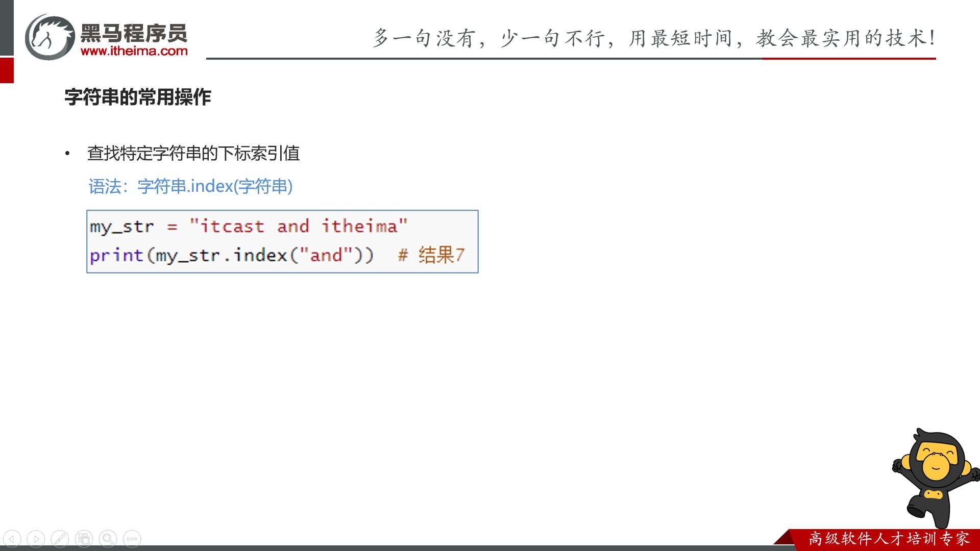Open the pen and laser pointer tools
The width and height of the screenshot is (980, 551).
pyautogui.click(x=60, y=539)
